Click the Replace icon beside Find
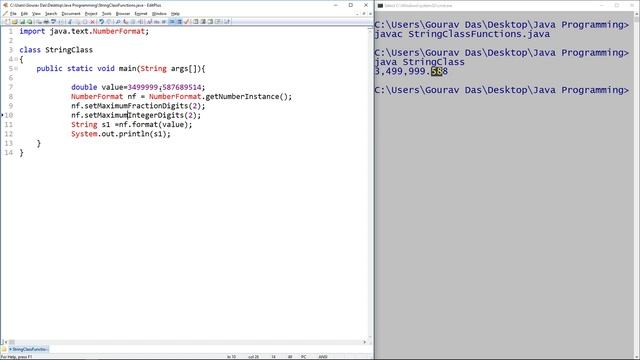The width and height of the screenshot is (640, 360). tap(125, 22)
